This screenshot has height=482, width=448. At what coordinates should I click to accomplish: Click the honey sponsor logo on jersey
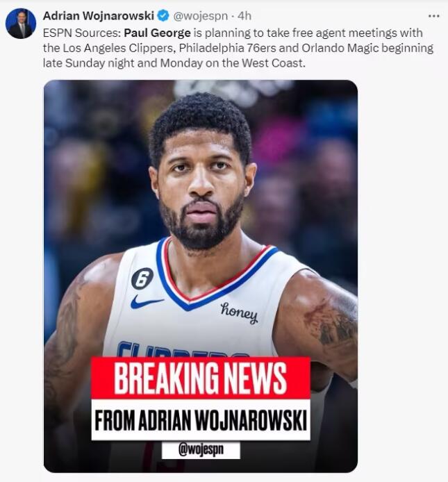(239, 313)
